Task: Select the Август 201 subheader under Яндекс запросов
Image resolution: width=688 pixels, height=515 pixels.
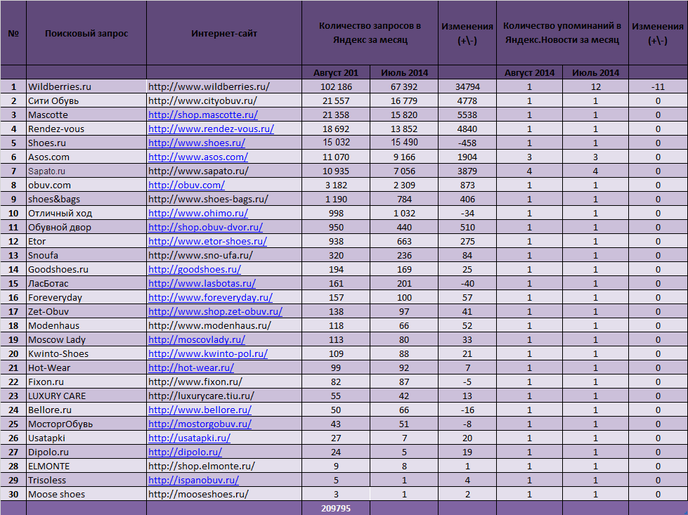Action: 336,73
